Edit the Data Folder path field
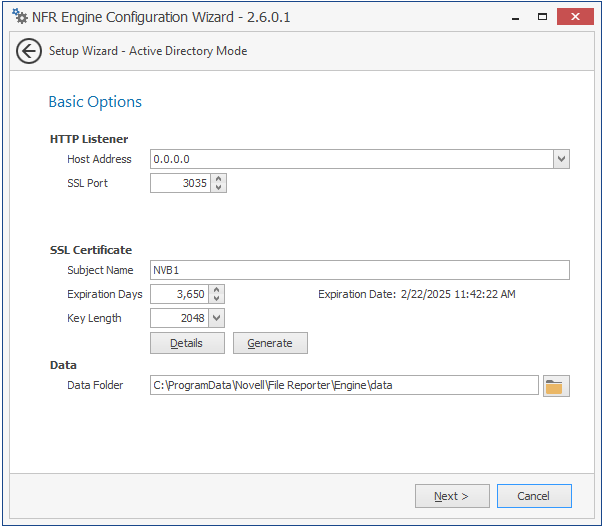The height and width of the screenshot is (528, 604). pos(344,385)
